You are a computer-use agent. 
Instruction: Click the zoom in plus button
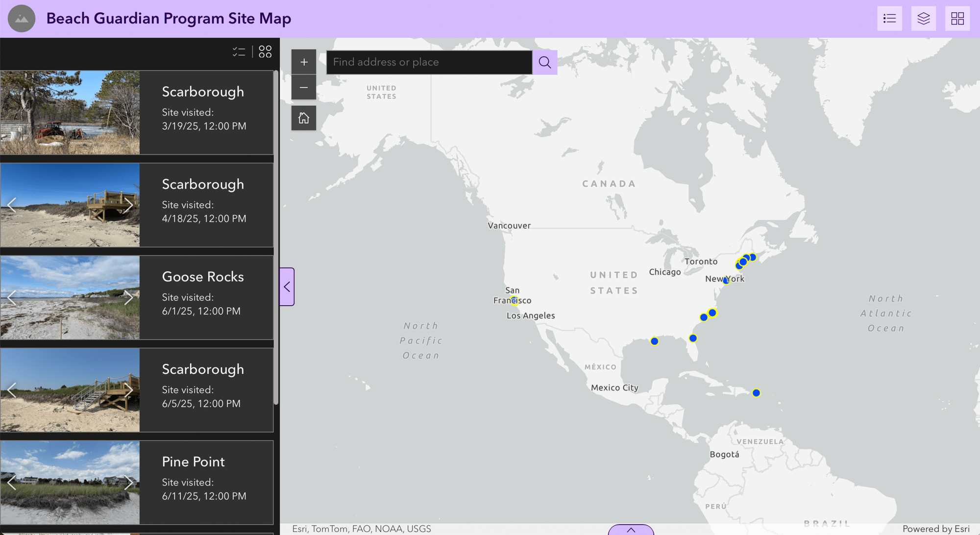pyautogui.click(x=304, y=62)
